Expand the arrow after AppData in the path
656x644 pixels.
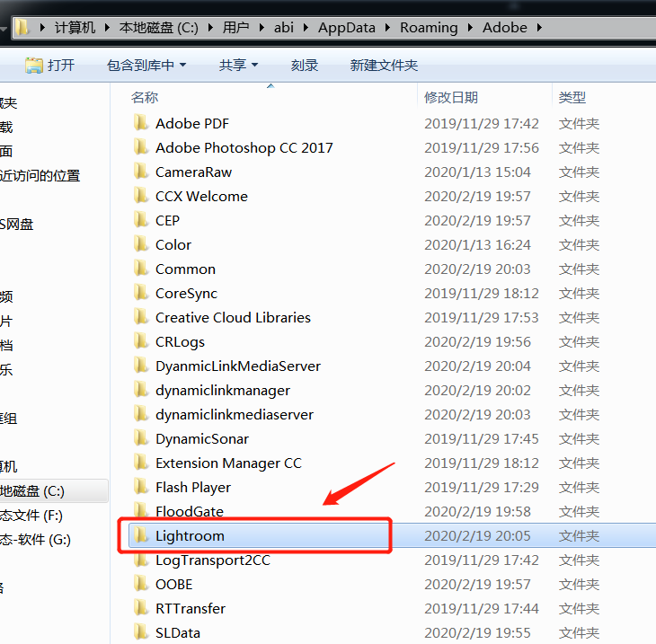pos(387,28)
